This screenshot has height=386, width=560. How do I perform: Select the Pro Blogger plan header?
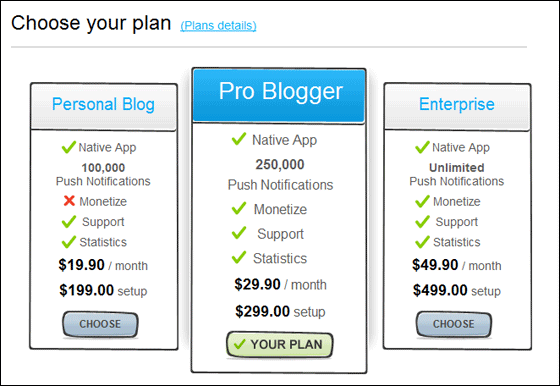pyautogui.click(x=279, y=96)
